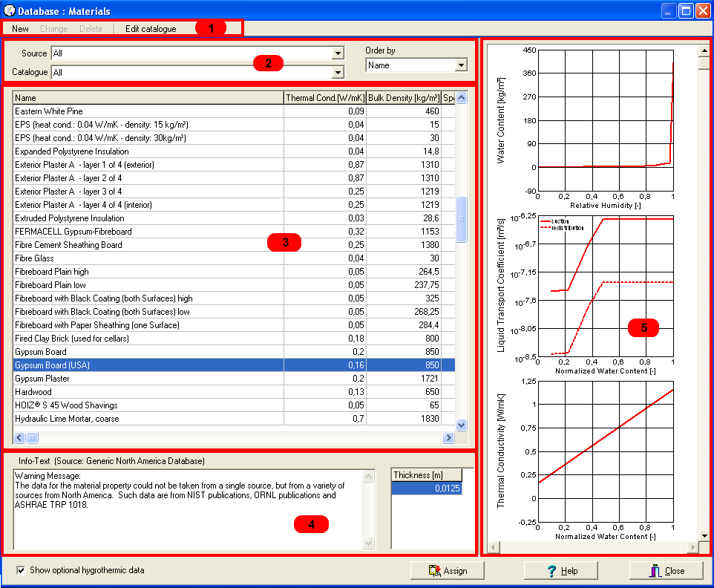Image resolution: width=714 pixels, height=588 pixels.
Task: Click materials list scroll left arrow
Action: click(19, 438)
